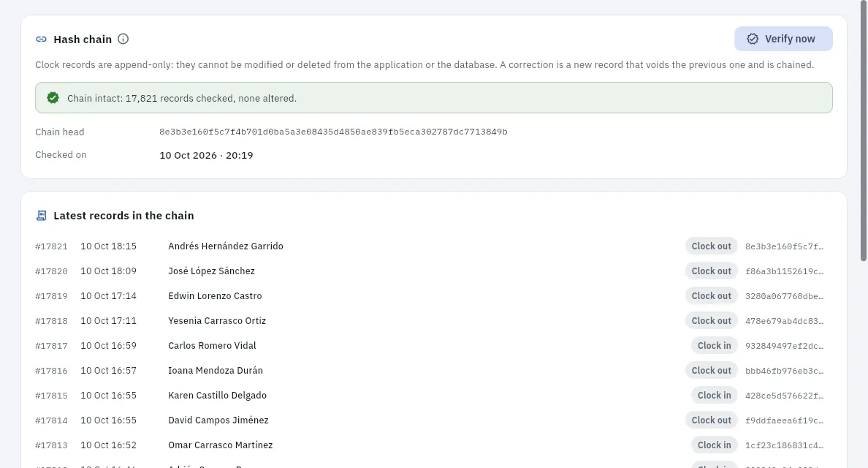The height and width of the screenshot is (468, 868).
Task: Click the timestamp 10 Oct 17:14
Action: (x=108, y=295)
